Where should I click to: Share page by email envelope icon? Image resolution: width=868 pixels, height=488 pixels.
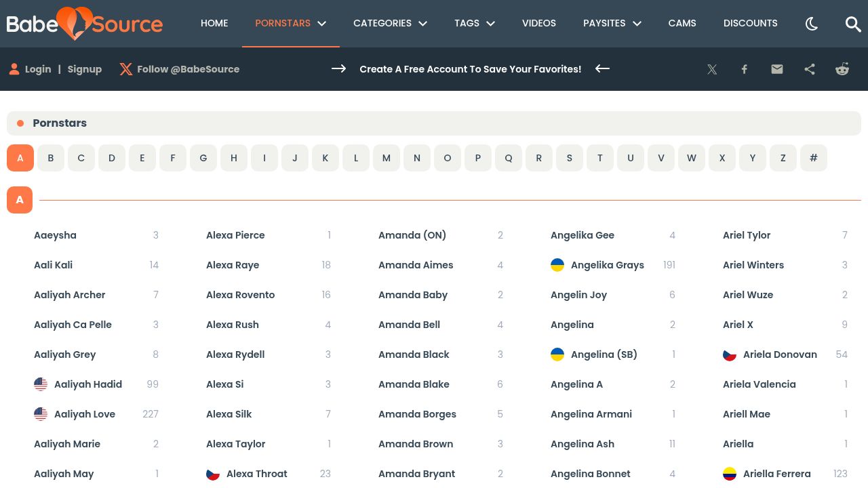777,69
